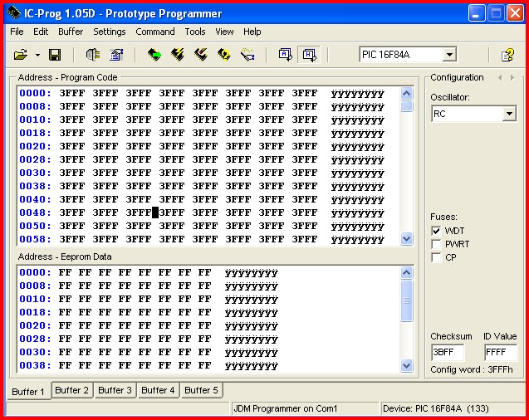Open the Oscillator RC dropdown
Screen dimensions: 529x420
[509, 114]
